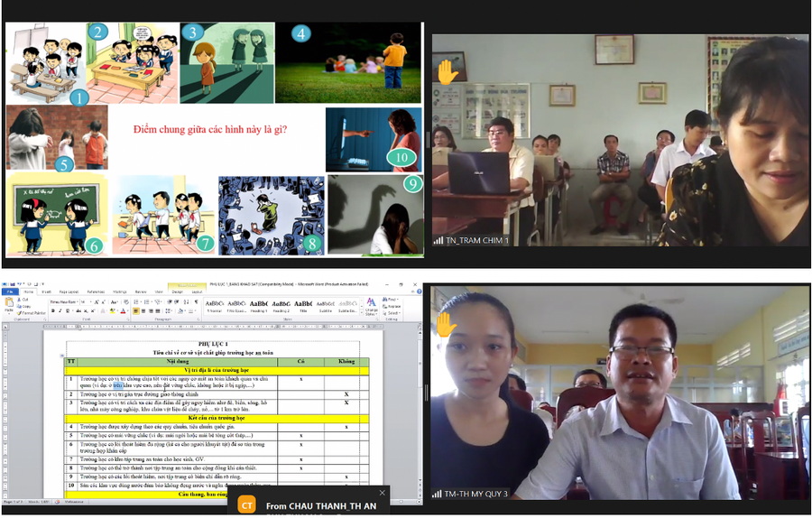The image size is (812, 518).
Task: Expand the Styles gallery more arrow
Action: tap(359, 310)
